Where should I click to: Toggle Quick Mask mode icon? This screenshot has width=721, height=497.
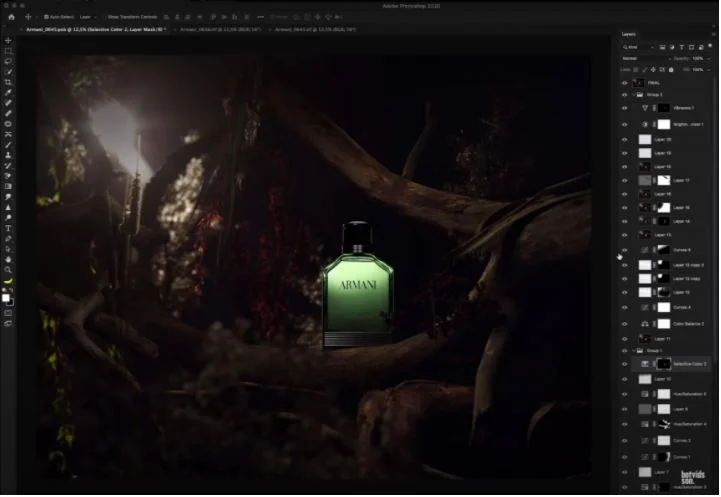pos(8,314)
